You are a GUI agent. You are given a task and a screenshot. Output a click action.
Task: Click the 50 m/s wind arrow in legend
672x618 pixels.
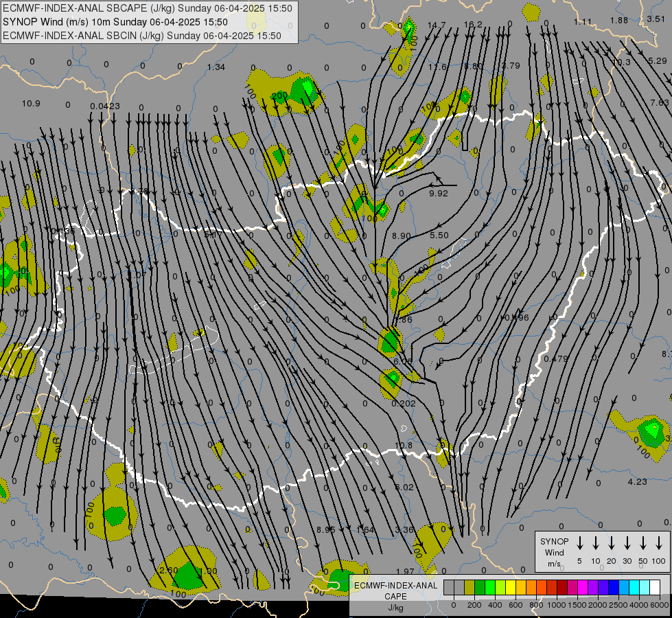coord(643,543)
